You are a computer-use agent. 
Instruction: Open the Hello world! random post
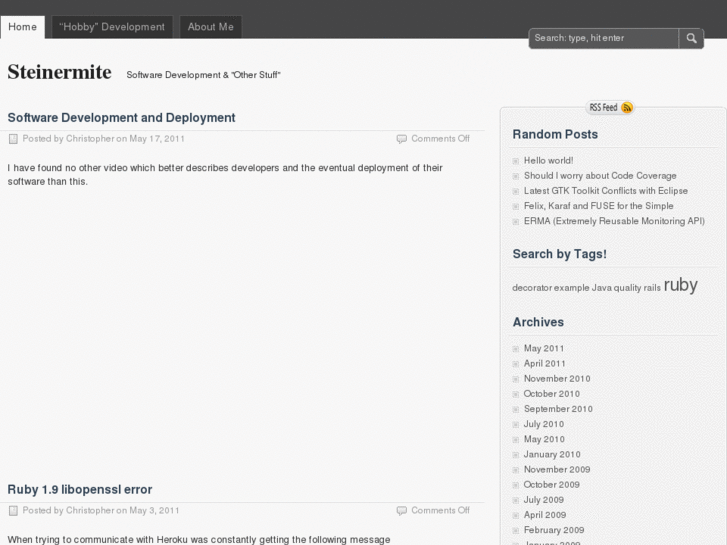point(548,161)
